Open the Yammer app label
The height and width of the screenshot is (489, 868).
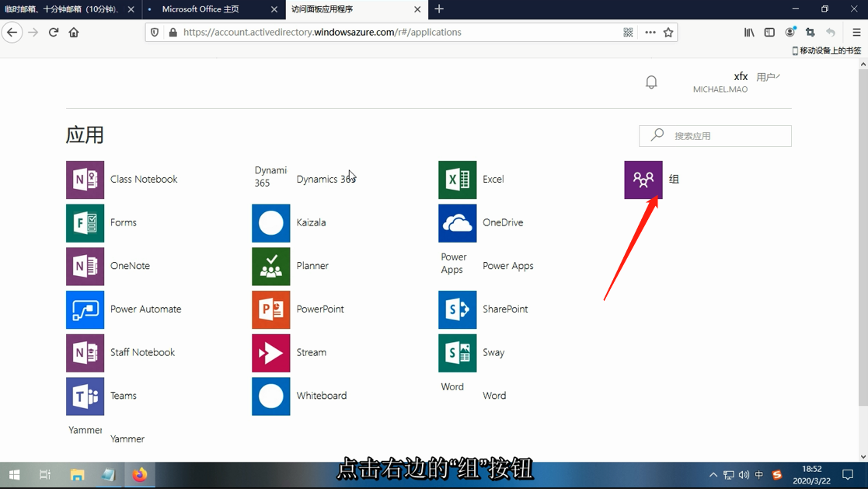(x=127, y=439)
